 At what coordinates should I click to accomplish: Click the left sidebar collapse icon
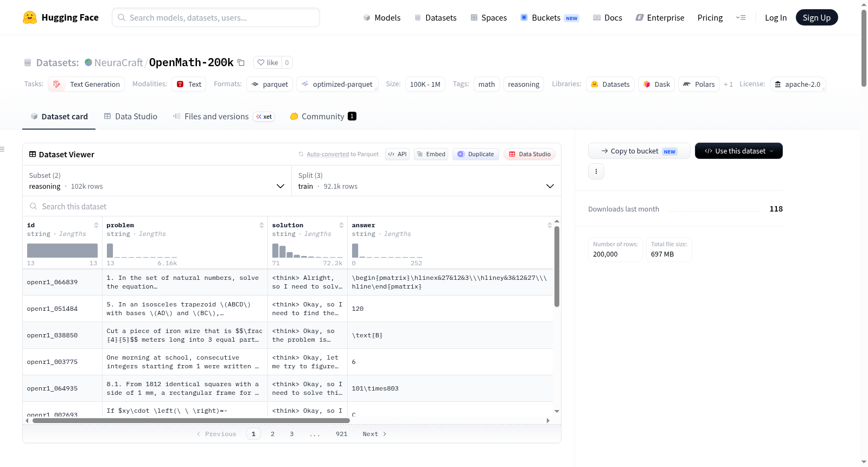[3, 149]
